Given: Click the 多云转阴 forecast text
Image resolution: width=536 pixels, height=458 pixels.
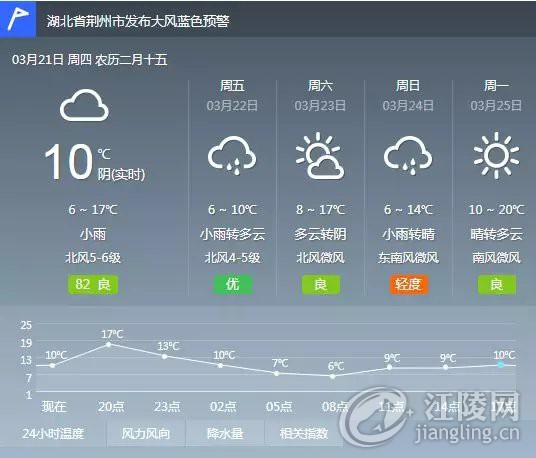Looking at the screenshot, I should 320,234.
